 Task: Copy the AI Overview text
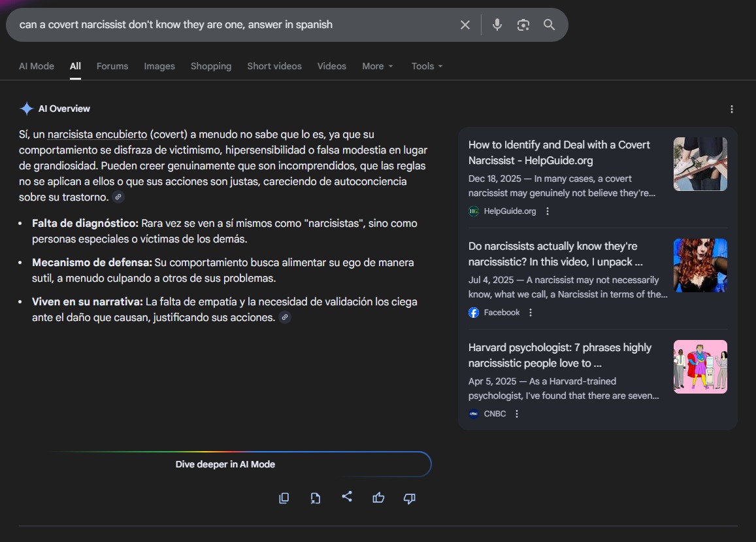[284, 498]
